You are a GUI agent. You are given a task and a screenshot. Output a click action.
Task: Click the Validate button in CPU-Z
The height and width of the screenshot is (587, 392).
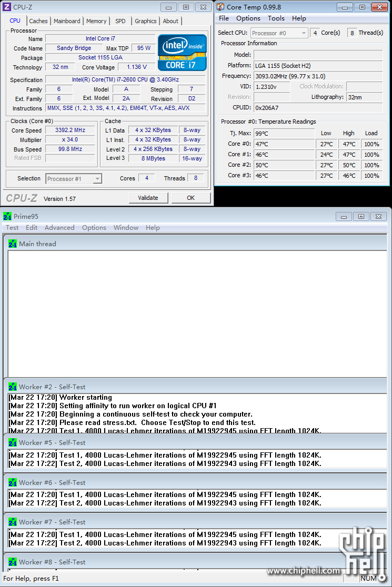pos(148,198)
